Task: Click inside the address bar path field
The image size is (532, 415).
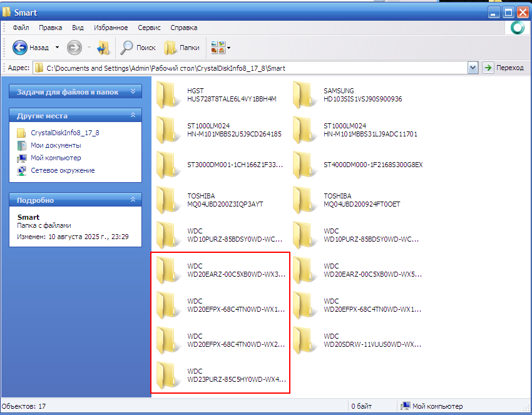Action: pos(250,68)
